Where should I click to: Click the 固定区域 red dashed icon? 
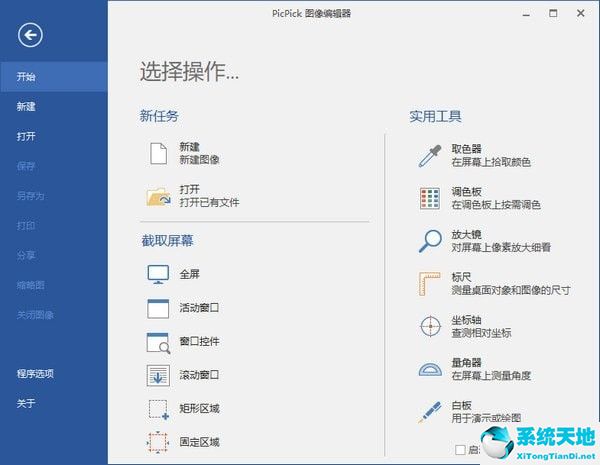pyautogui.click(x=158, y=442)
